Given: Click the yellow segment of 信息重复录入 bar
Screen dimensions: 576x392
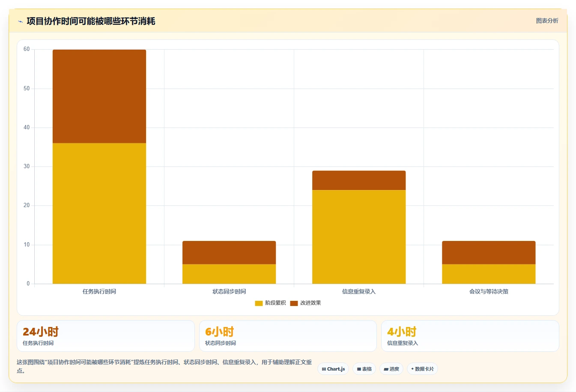Looking at the screenshot, I should coord(359,237).
